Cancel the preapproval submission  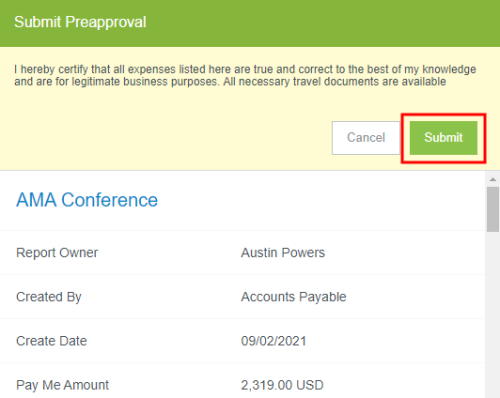pos(366,138)
